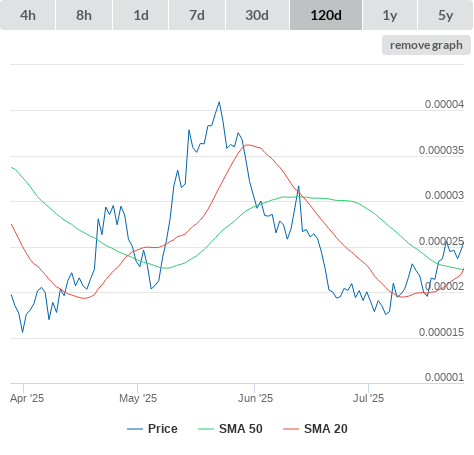Click the green SMA 50 legend swatch

[206, 429]
